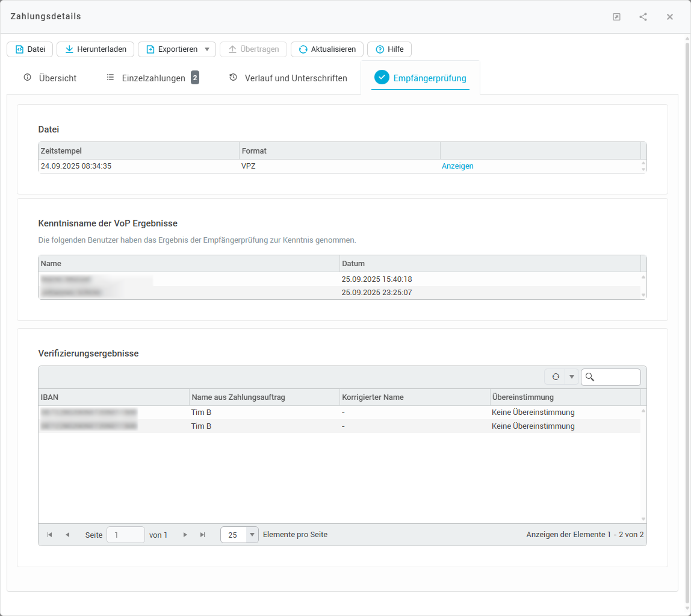Image resolution: width=691 pixels, height=616 pixels.
Task: Click the grid refresh icon in Verifizierungsergebnisse
Action: pos(556,377)
